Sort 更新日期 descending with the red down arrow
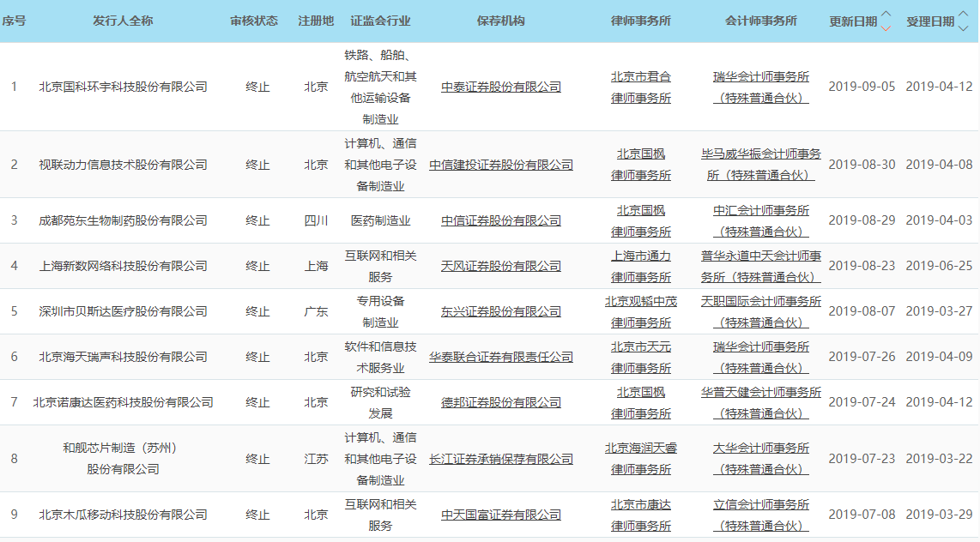Viewport: 980px width, 542px height. click(886, 27)
